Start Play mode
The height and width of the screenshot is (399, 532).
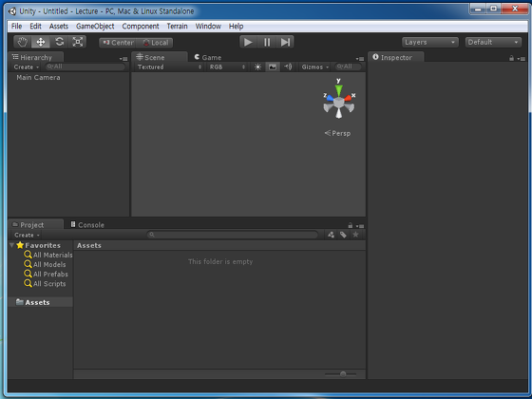[x=248, y=42]
